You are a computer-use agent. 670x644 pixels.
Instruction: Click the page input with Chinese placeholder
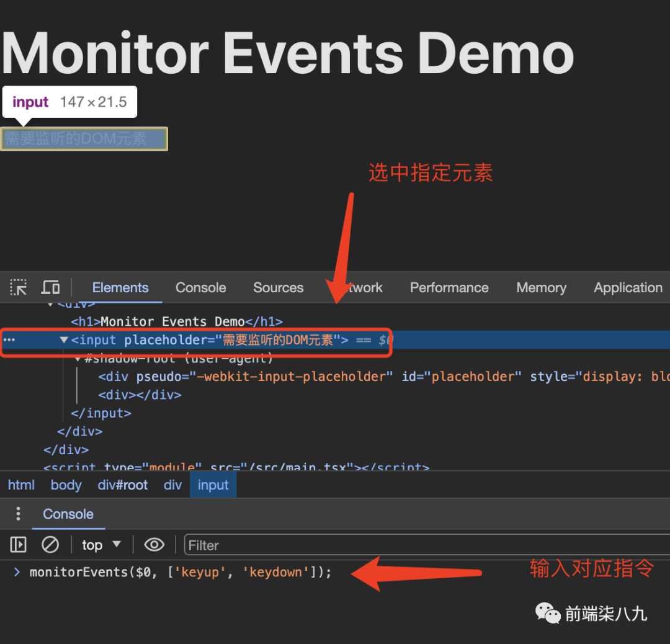coord(84,139)
